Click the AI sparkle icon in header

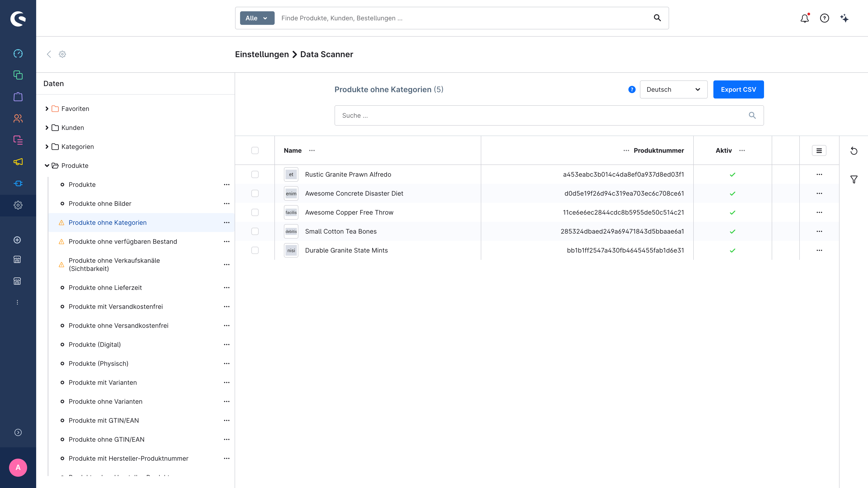click(844, 18)
